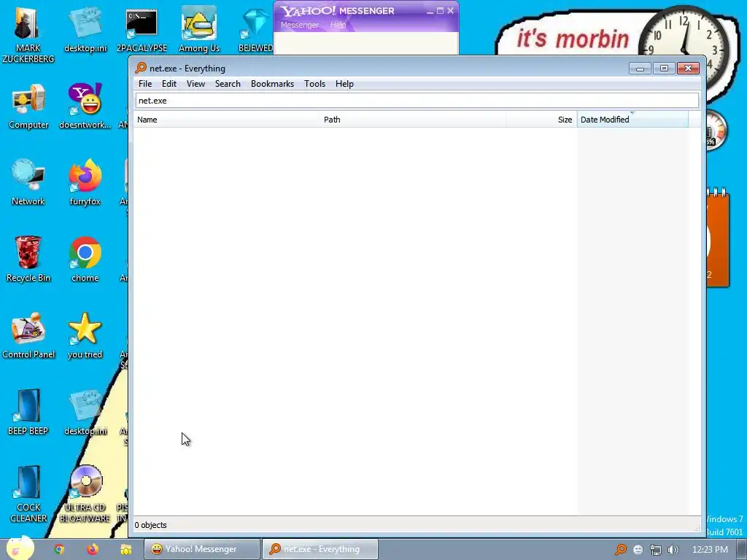Open the Help menu in Everything
747x560 pixels.
pos(344,84)
